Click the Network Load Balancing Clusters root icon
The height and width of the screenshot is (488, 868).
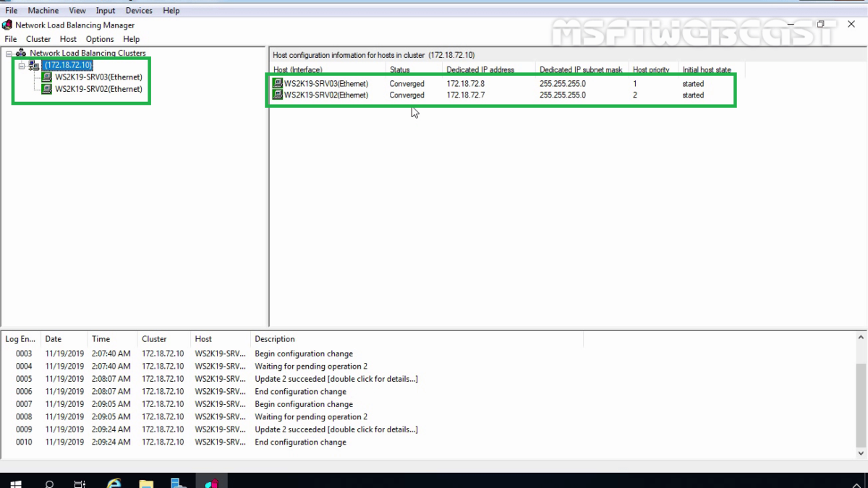coord(21,53)
